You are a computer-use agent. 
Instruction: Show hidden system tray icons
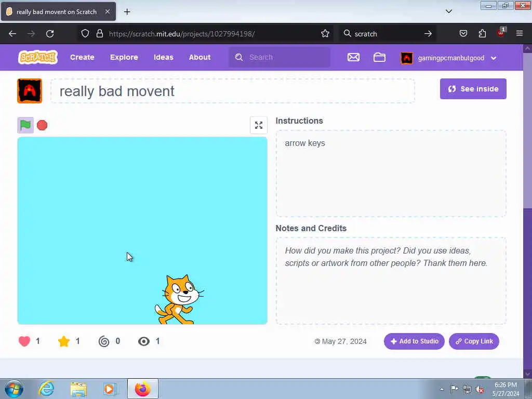tap(442, 389)
